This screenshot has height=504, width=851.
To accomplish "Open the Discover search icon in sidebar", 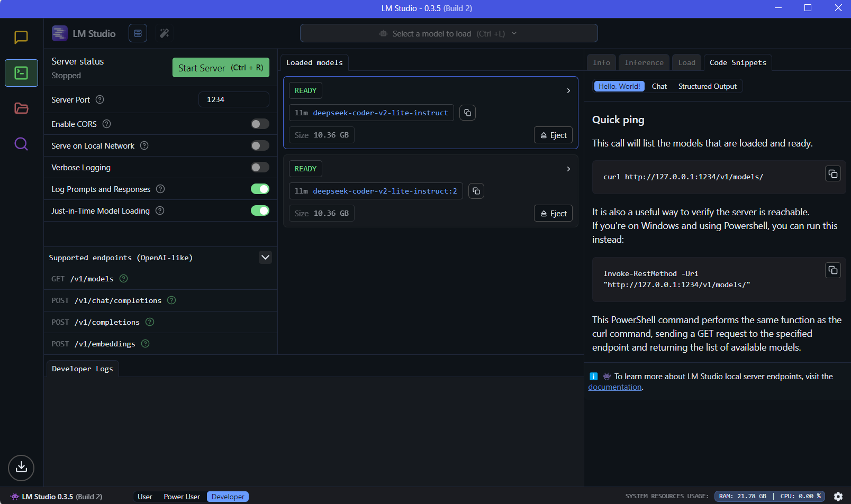I will point(21,144).
